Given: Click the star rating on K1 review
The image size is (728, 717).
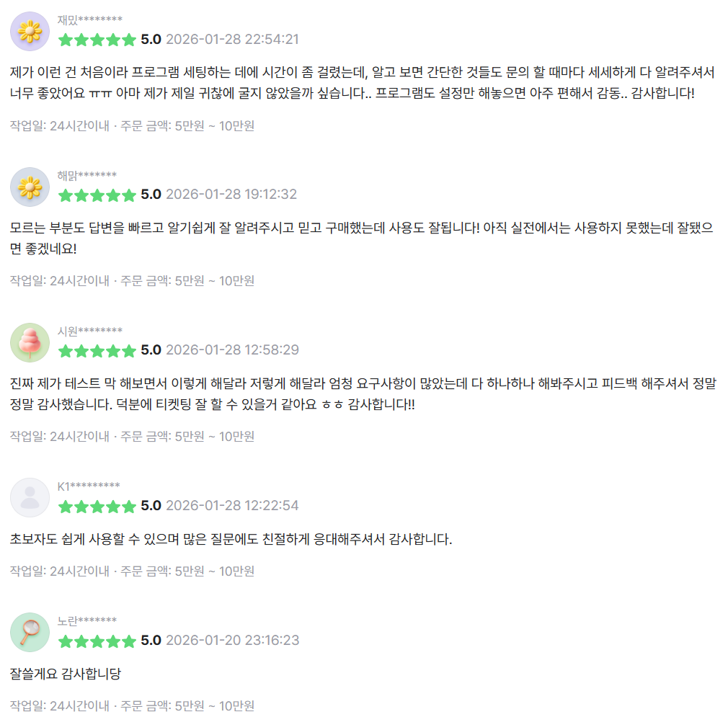Looking at the screenshot, I should [x=97, y=506].
